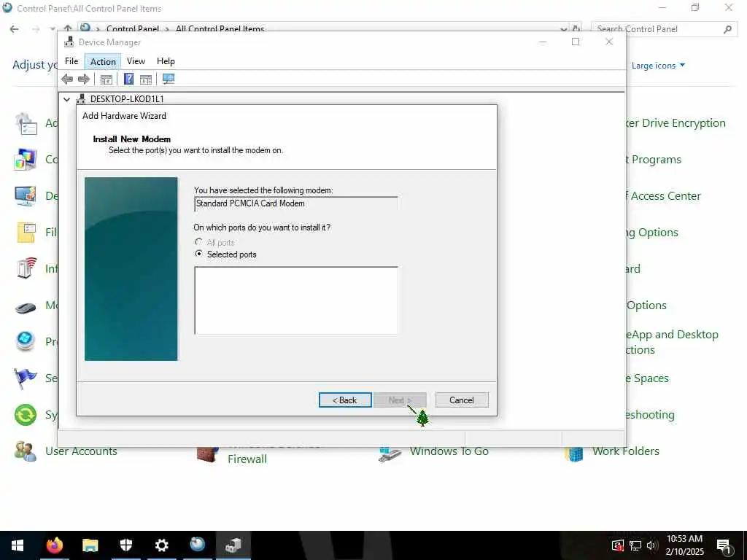
Task: Click the Control Panel forward navigation arrow
Action: (36, 29)
